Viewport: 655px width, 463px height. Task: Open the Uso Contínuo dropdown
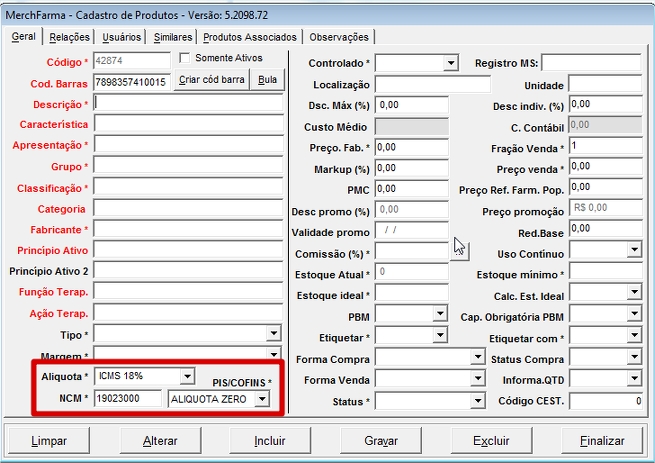click(x=634, y=252)
